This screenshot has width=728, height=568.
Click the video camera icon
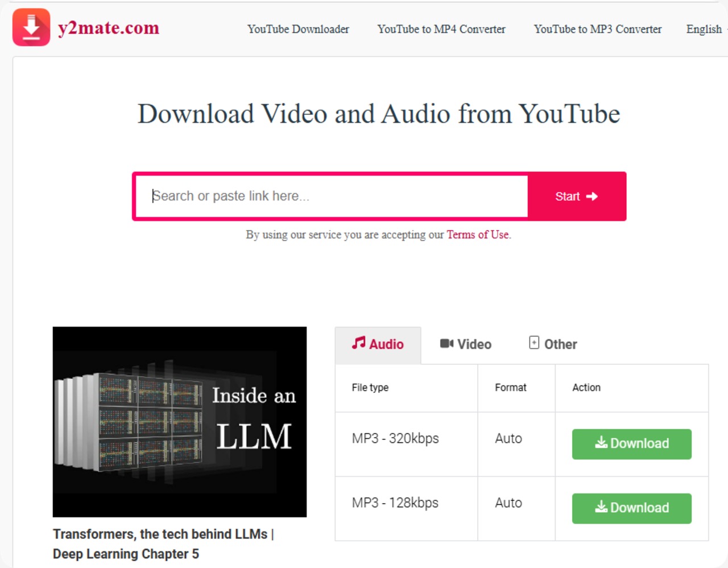446,343
